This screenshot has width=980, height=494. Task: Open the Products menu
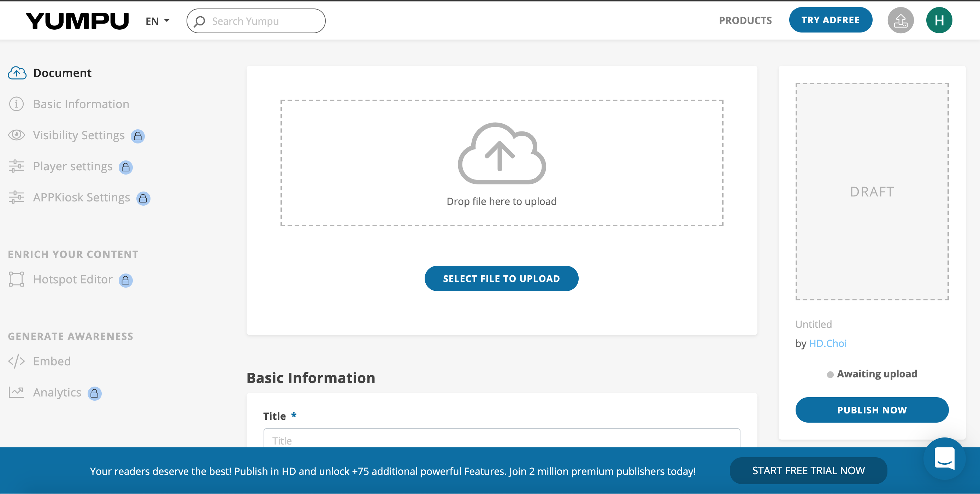[x=745, y=20]
